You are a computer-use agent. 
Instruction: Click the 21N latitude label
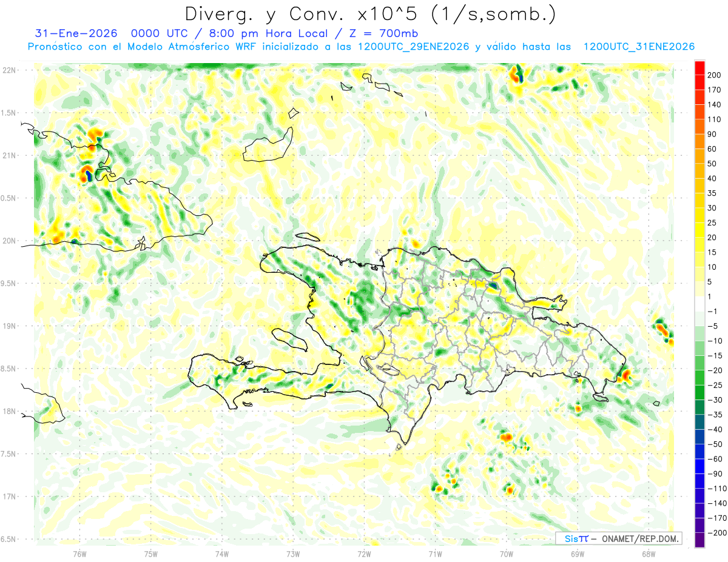click(8, 155)
